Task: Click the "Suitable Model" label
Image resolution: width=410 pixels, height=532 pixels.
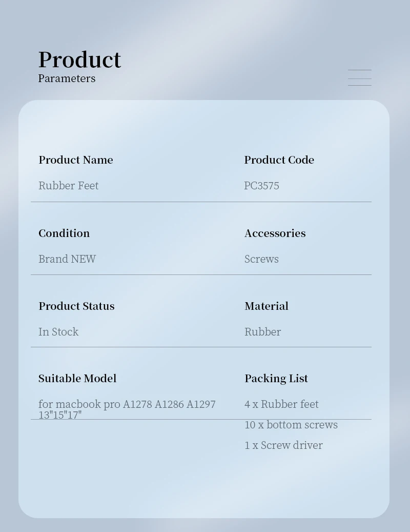Action: point(77,379)
